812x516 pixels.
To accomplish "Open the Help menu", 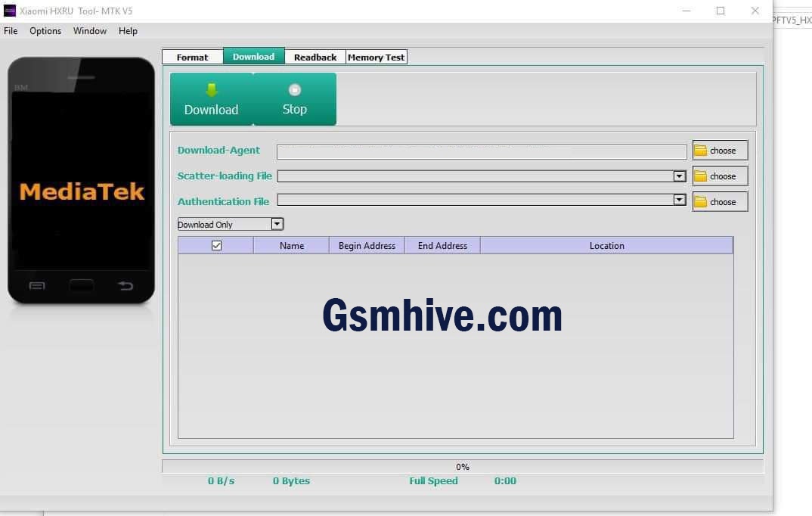I will click(x=128, y=31).
